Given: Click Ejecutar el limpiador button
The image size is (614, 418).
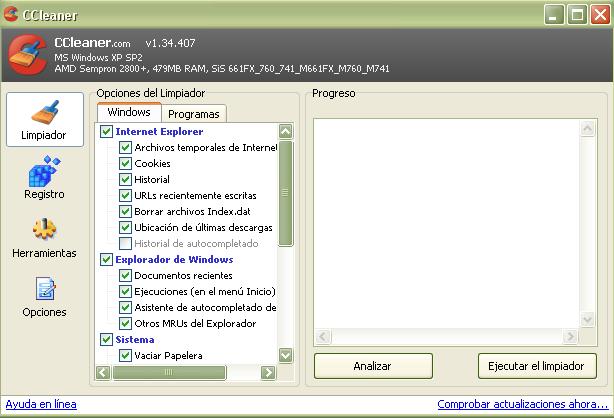Looking at the screenshot, I should pos(537,366).
